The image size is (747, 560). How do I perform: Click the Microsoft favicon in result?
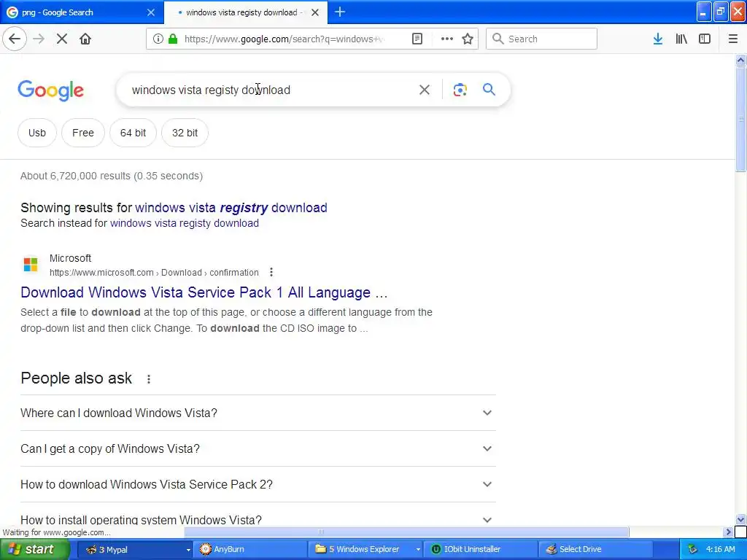(x=31, y=264)
